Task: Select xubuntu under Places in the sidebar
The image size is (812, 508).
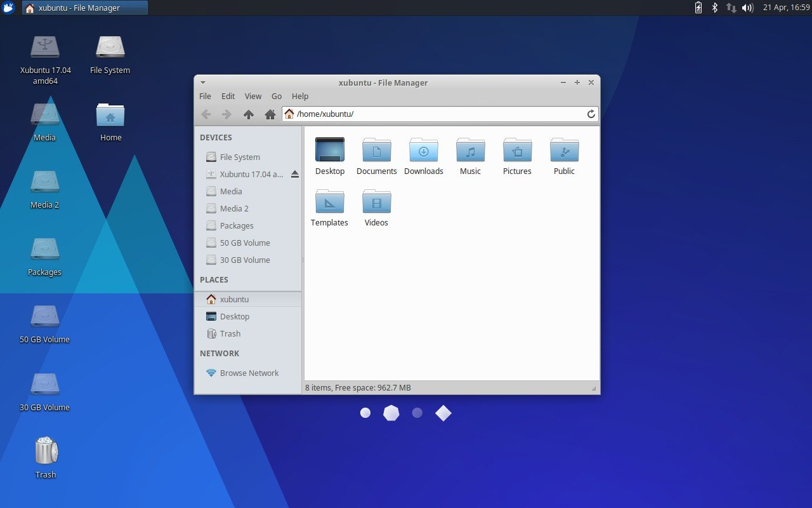Action: [x=248, y=299]
